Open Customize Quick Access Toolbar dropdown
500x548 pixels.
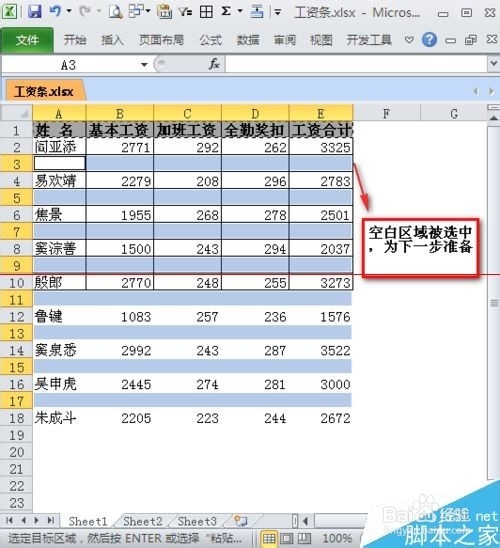click(278, 13)
